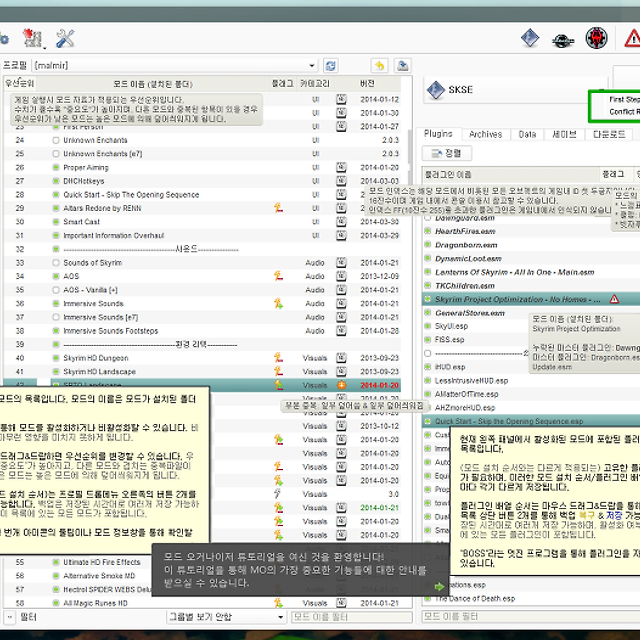This screenshot has height=640, width=640.
Task: Click the refresh icon beside profile dropdown
Action: pyautogui.click(x=331, y=66)
